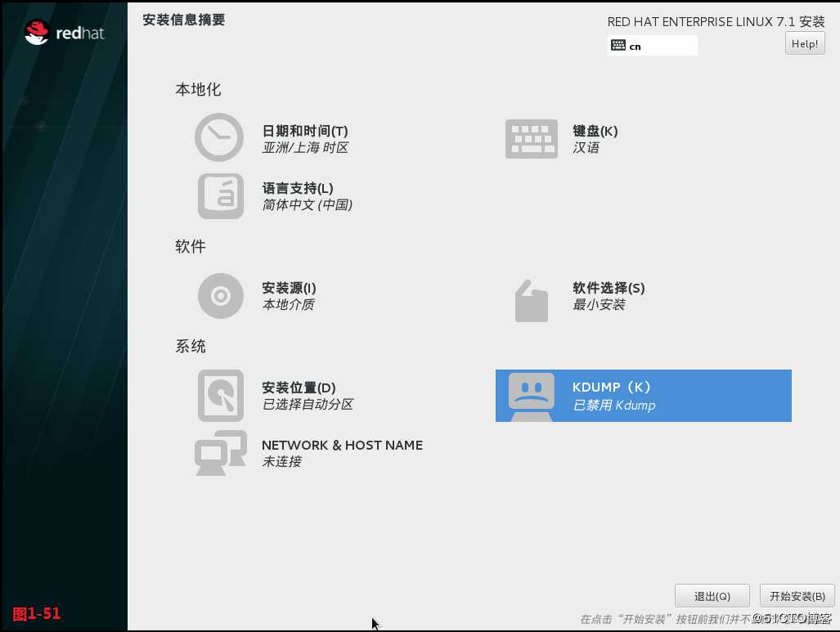Click the RED HAT ENTERPRISE LINUX 7.1 安装 heading

pos(716,21)
